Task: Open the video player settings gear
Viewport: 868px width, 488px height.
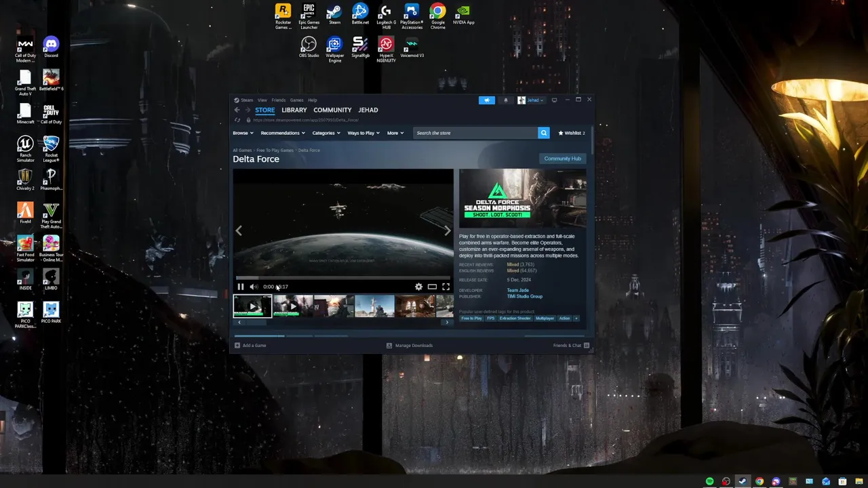Action: 418,287
